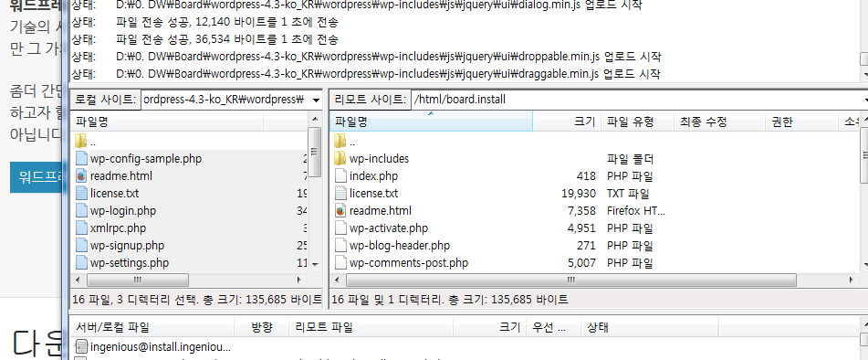The image size is (868, 360).
Task: Click license.txt icon in remote pane
Action: [x=340, y=194]
